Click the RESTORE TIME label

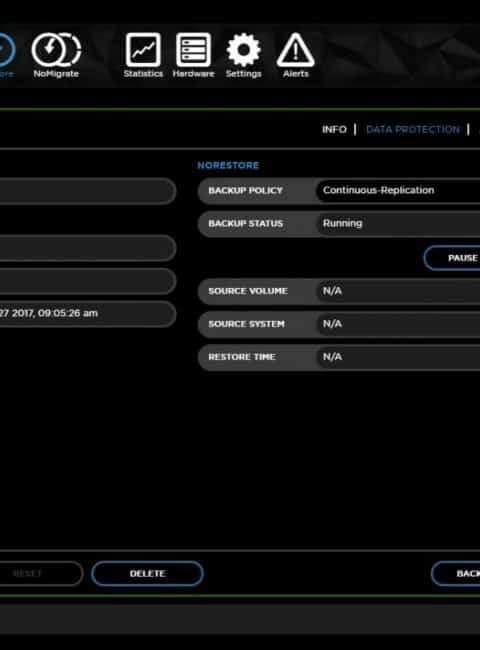click(x=242, y=357)
